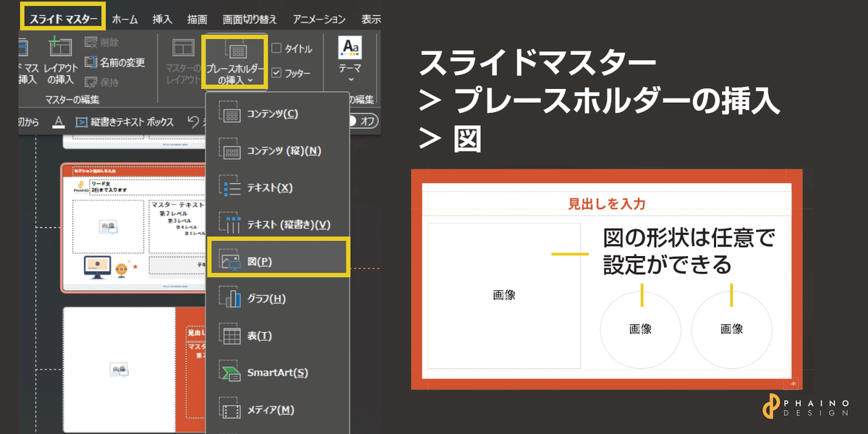The image size is (868, 434).
Task: Choose メディア(M) media placeholder
Action: (278, 409)
